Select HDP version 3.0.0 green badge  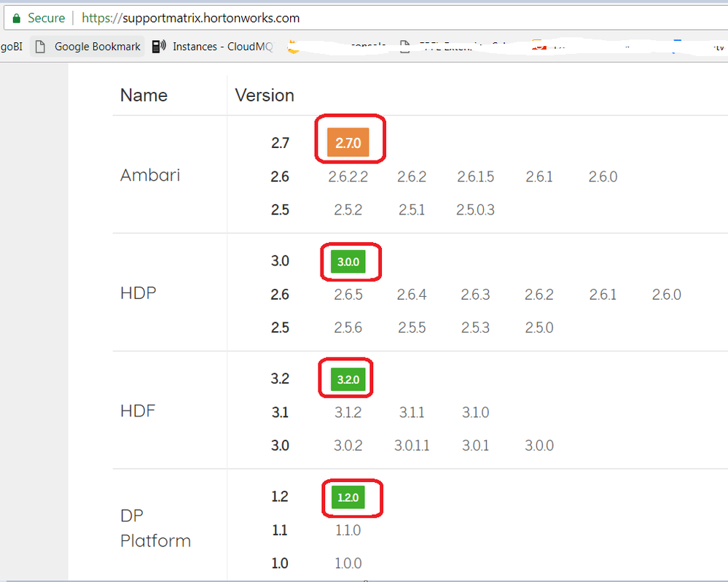(348, 262)
